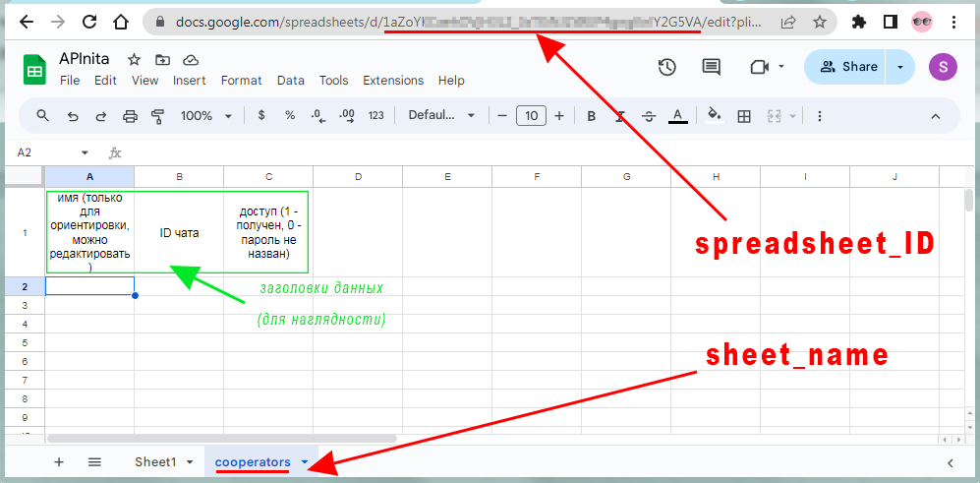Open version history clock icon

tap(666, 67)
